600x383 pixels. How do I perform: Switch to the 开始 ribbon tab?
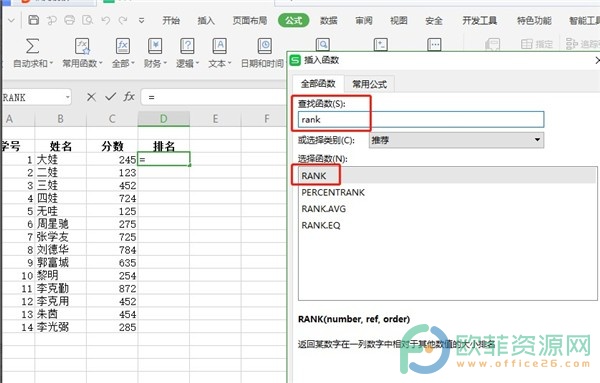tap(171, 20)
